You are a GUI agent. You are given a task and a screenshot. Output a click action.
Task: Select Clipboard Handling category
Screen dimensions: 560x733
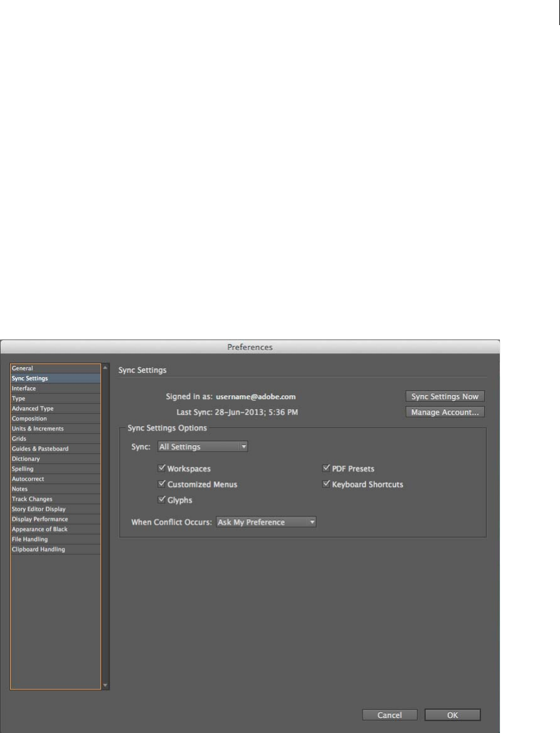(55, 549)
